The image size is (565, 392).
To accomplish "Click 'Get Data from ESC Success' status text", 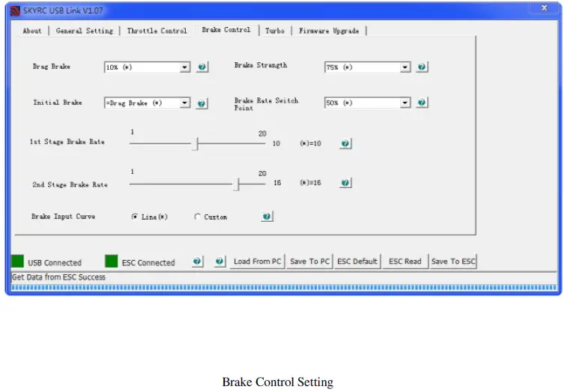I will (x=58, y=277).
